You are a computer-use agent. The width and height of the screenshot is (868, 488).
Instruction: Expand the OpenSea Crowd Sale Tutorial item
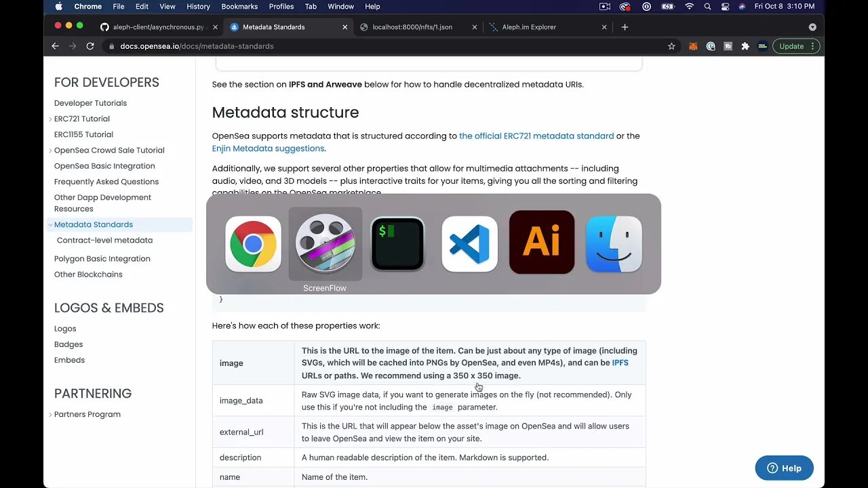50,150
